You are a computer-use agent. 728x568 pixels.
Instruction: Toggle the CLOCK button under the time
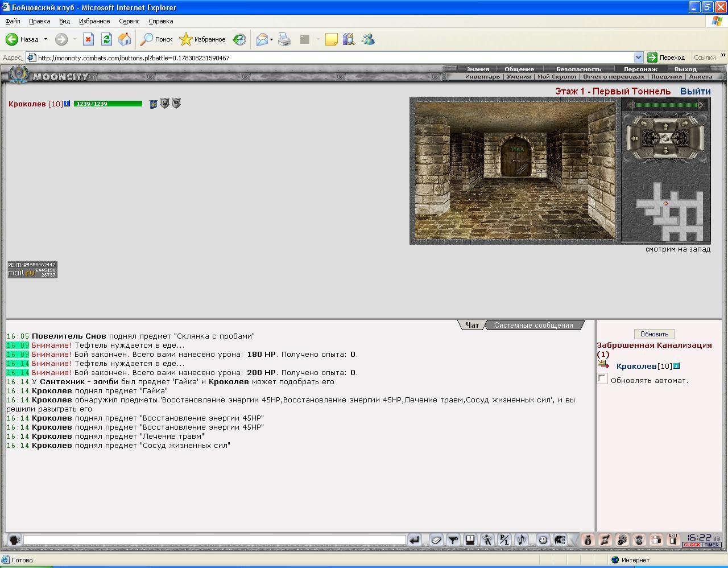(x=692, y=545)
